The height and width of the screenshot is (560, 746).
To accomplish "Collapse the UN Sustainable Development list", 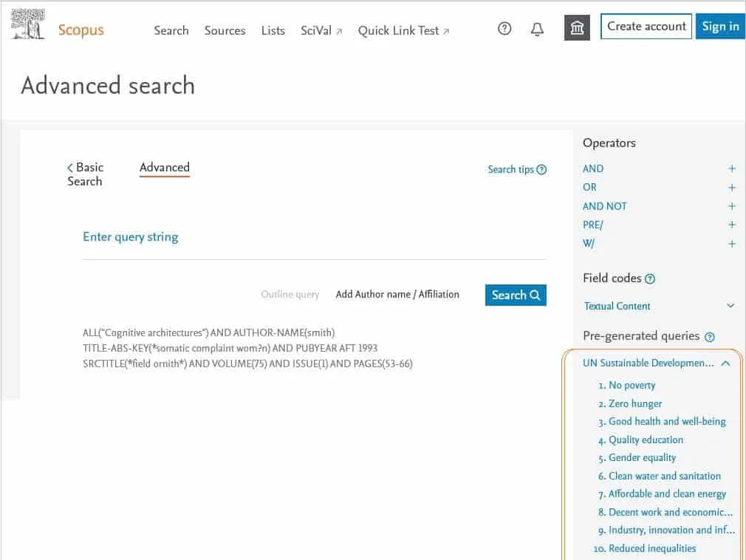I will click(725, 363).
